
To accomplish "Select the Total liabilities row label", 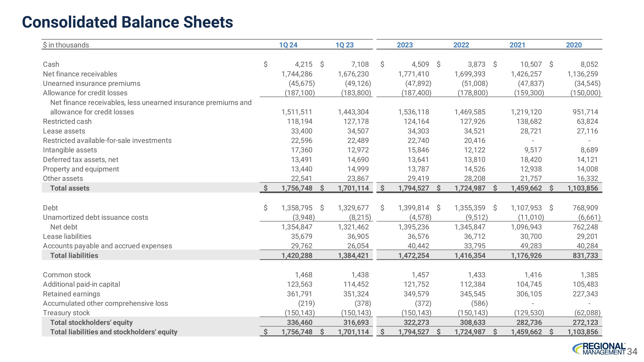I will coord(74,255).
